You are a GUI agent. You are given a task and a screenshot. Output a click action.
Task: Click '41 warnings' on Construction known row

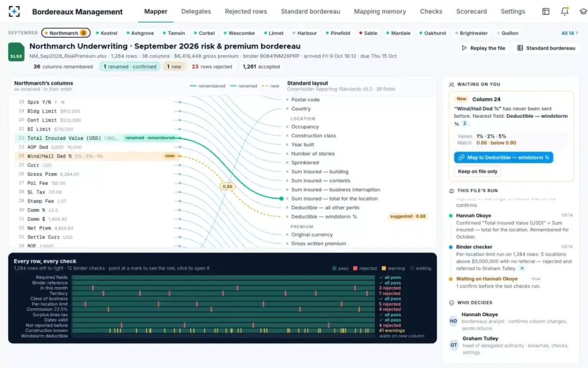[392, 330]
